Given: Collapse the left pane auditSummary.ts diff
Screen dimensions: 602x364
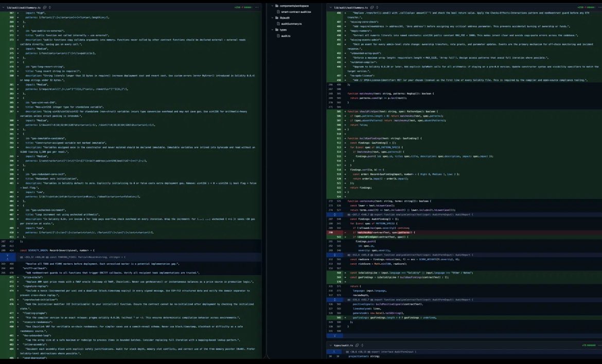Looking at the screenshot, I should click(x=3, y=7).
